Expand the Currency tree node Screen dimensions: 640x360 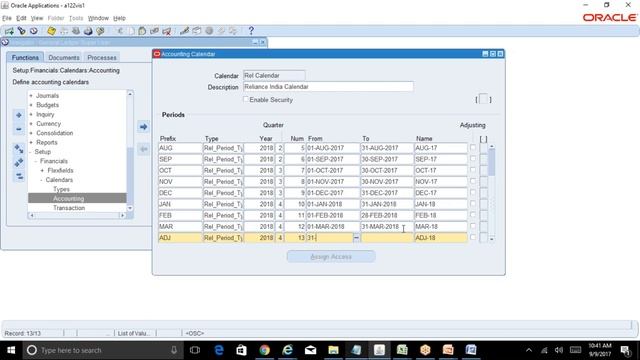click(x=31, y=124)
